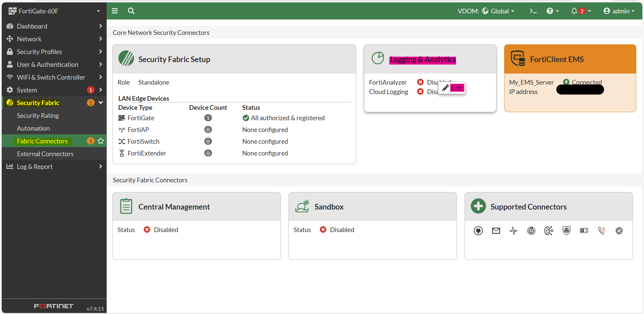This screenshot has height=314, width=644.
Task: Click the Fortinet logo in footer
Action: tap(54, 306)
